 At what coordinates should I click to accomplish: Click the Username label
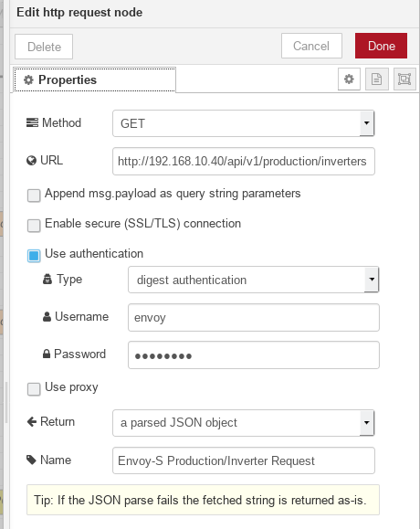coord(81,316)
